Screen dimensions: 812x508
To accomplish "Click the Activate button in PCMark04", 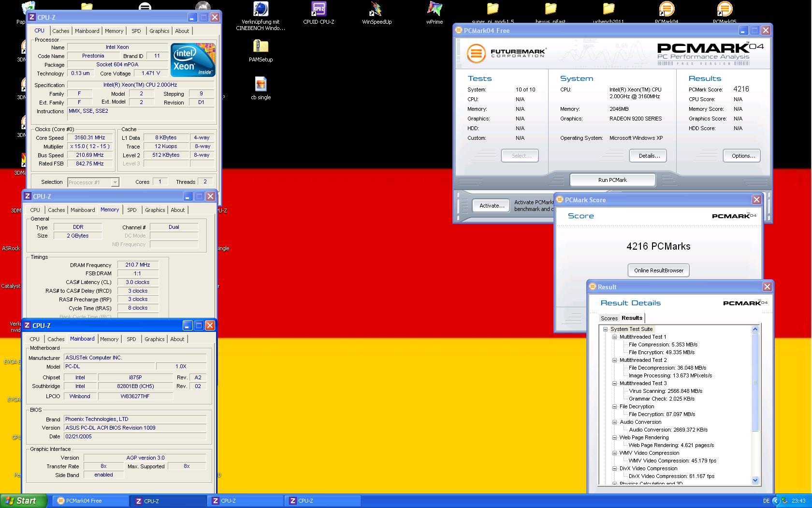I will click(x=491, y=206).
